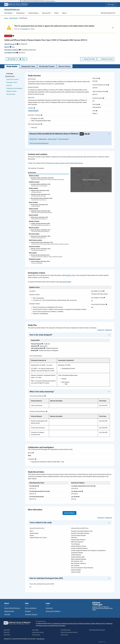Click the Download button
120x644 pixels.
(x=11, y=59)
